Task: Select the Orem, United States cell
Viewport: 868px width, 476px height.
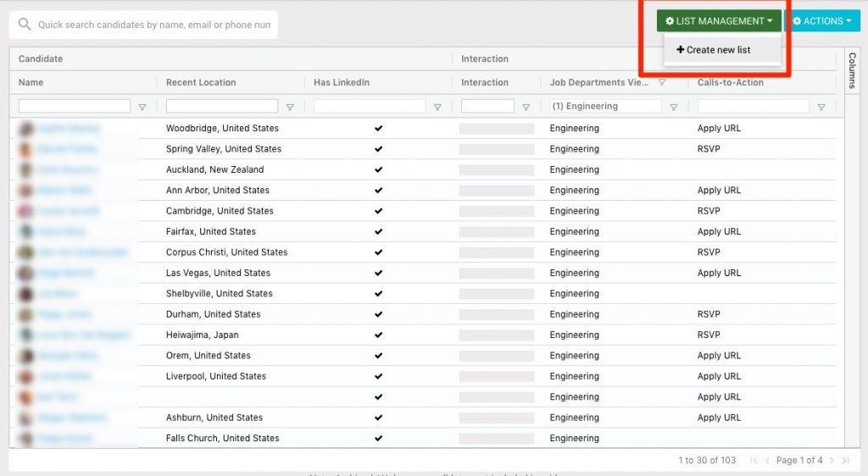Action: pyautogui.click(x=209, y=356)
